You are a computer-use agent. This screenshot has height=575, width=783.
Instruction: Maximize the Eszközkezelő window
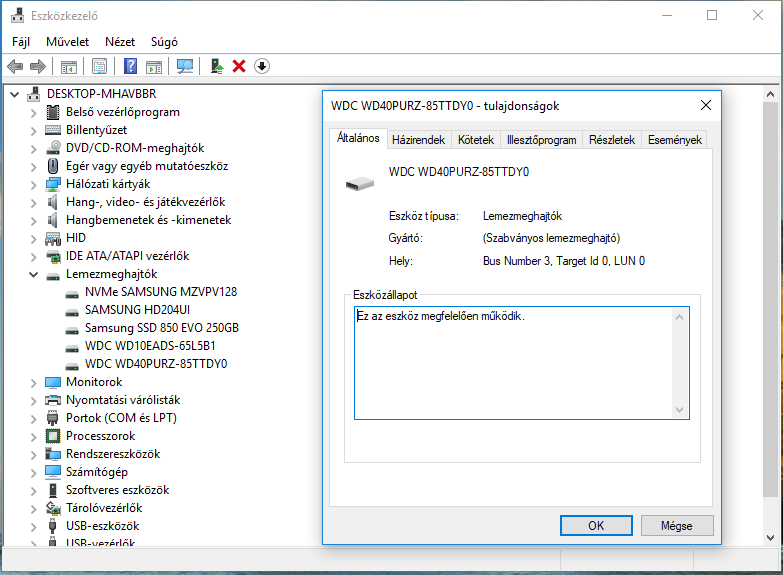pos(712,15)
